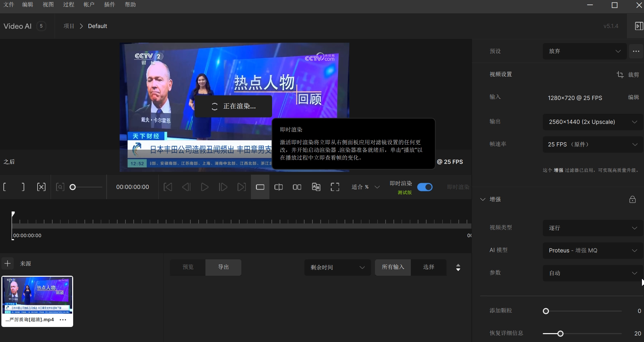
Task: Open the crop tool (裁剪)
Action: 628,74
